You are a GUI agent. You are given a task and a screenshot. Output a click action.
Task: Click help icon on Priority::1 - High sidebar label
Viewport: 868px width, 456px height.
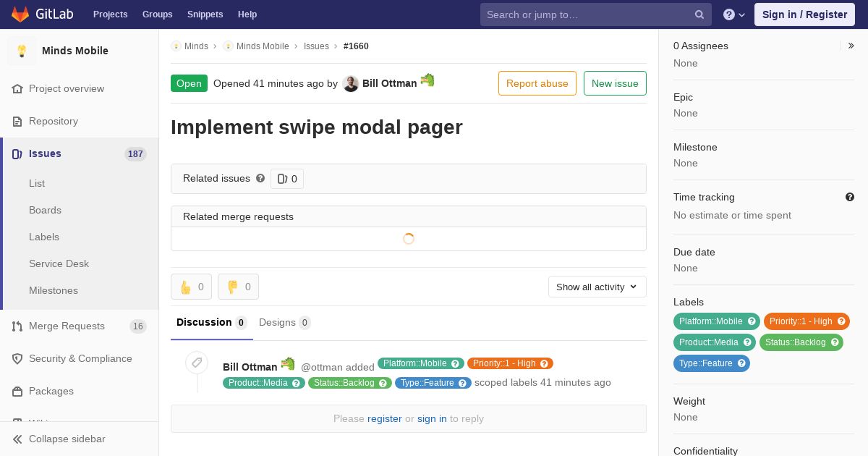[x=841, y=321]
